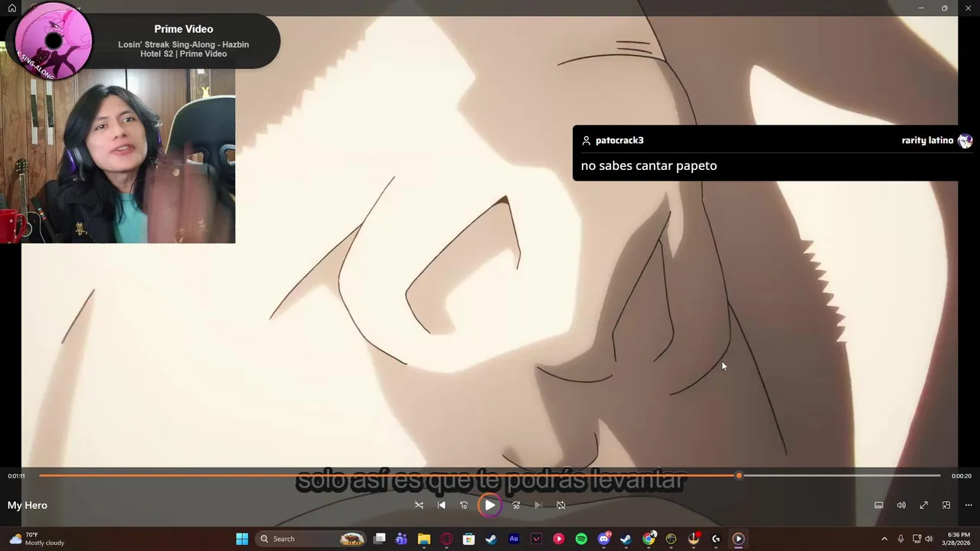The height and width of the screenshot is (551, 980).
Task: Click the remaining time 0:00:20
Action: 962,476
